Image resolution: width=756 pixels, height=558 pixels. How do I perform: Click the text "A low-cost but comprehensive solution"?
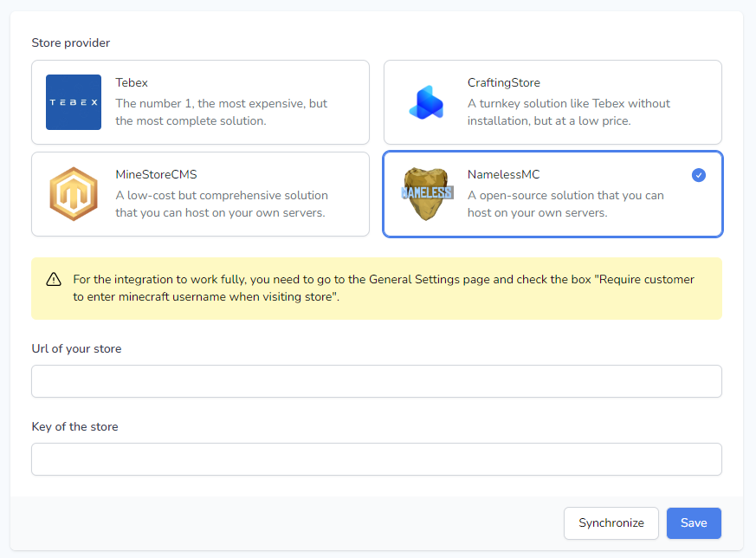coord(222,195)
